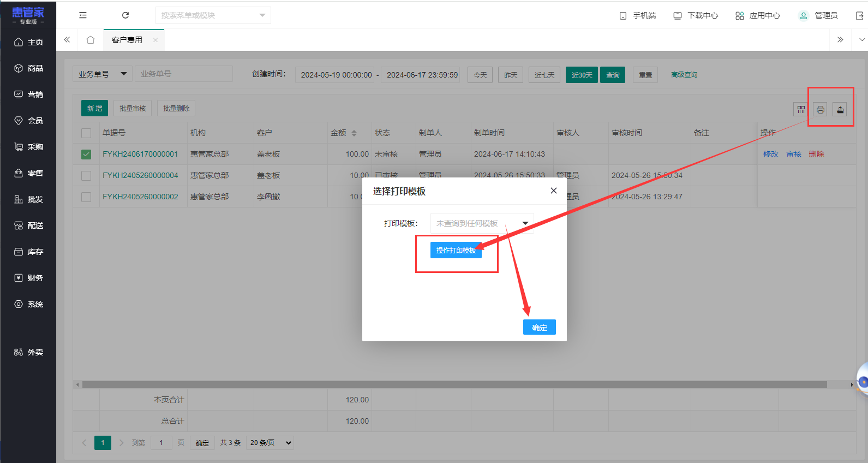
Task: Click 修改 in the first row
Action: point(771,154)
